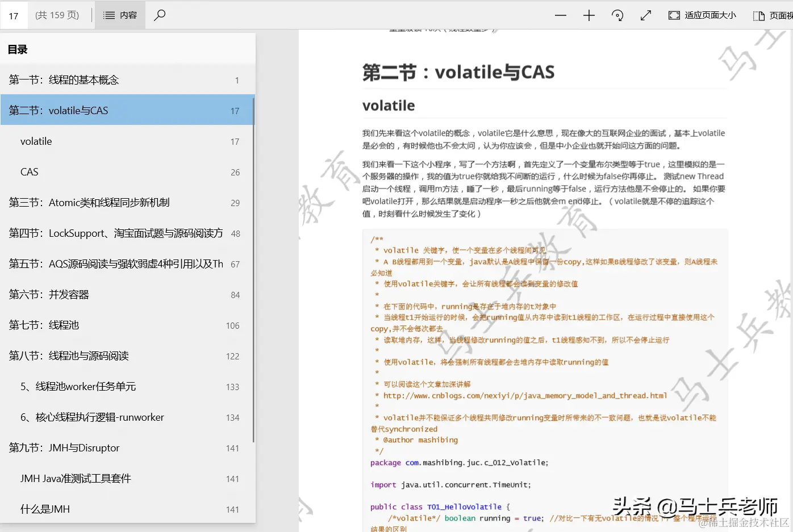The width and height of the screenshot is (793, 532).
Task: Click the 第二节：volatile与CAS page heading
Action: 458,72
